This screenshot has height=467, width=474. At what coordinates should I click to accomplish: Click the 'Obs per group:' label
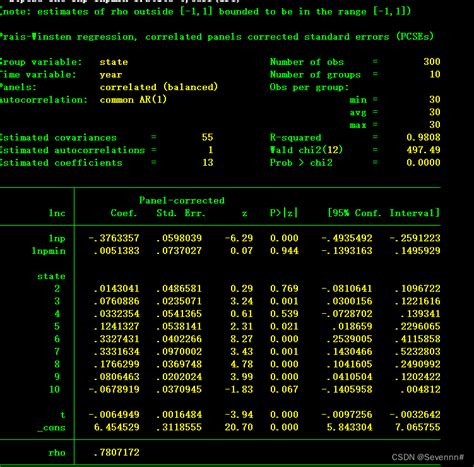[309, 87]
